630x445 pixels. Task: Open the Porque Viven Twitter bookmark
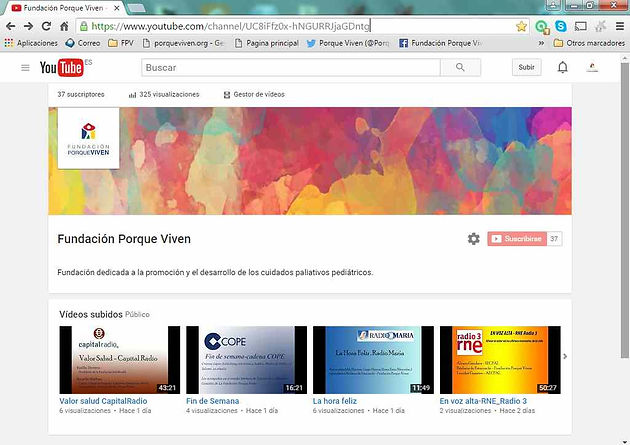[348, 43]
